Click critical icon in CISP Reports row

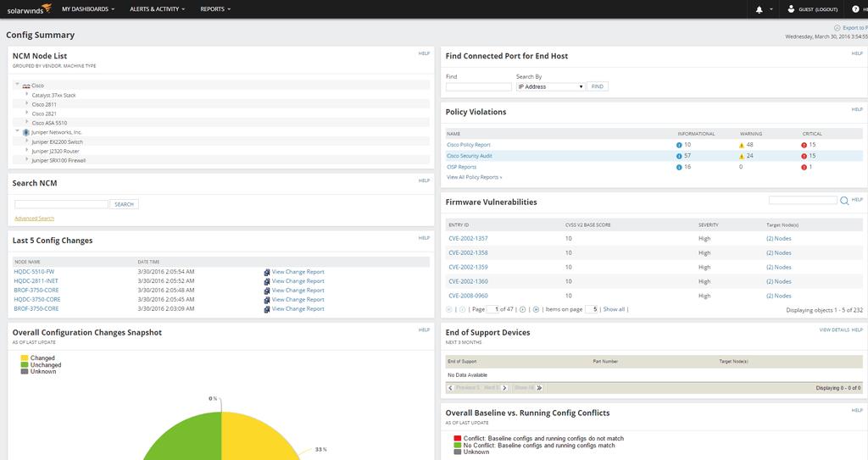(x=804, y=167)
